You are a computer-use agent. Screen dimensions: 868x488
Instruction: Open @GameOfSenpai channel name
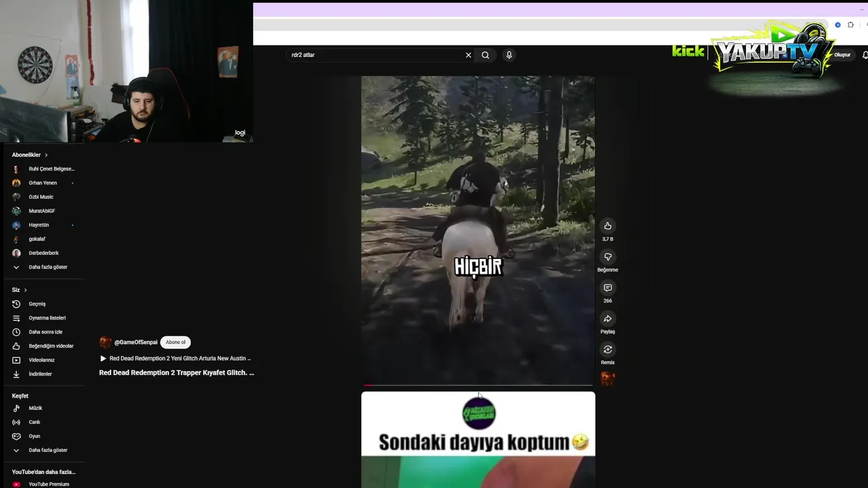(136, 342)
